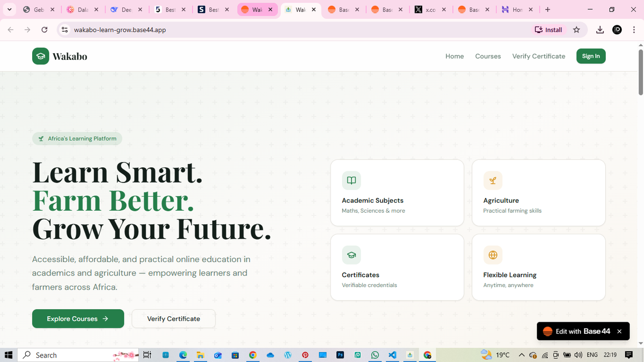Click the ENG language indicator
Screen dimensions: 644x362
point(592,355)
